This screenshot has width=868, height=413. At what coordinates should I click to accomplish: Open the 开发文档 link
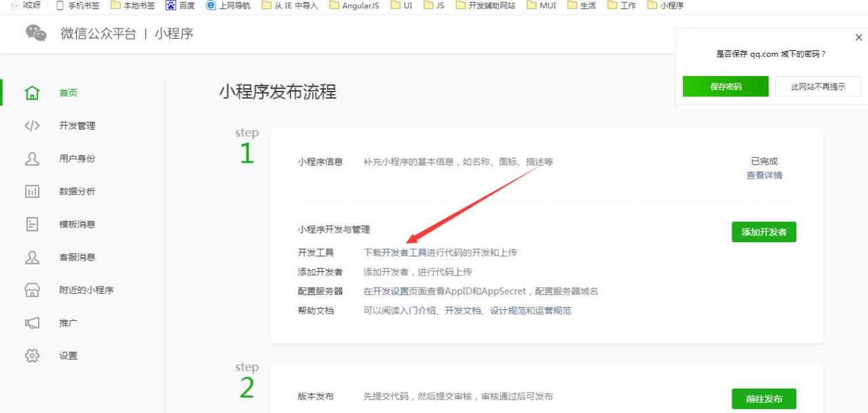[x=463, y=311]
